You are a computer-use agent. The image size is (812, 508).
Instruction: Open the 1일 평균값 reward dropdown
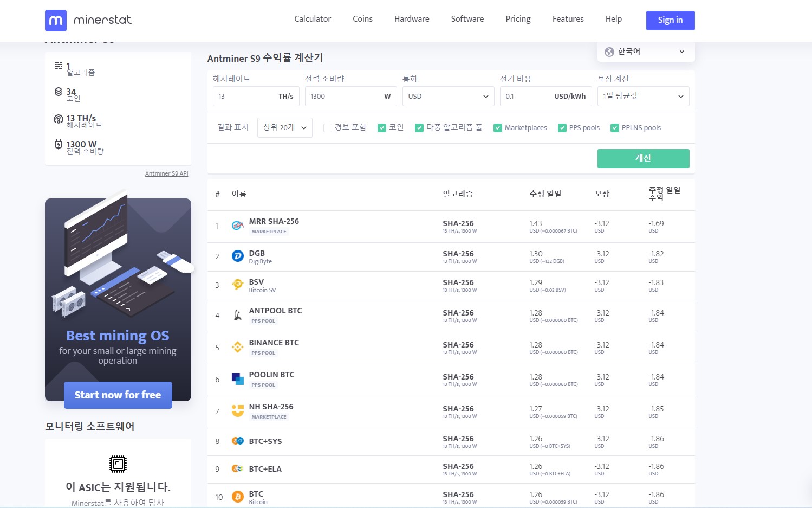click(644, 96)
